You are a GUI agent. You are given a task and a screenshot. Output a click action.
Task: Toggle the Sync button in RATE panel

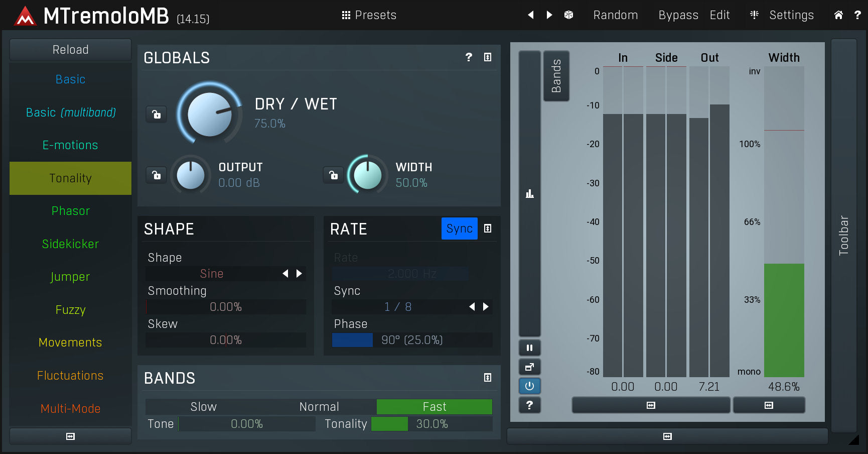[x=459, y=229]
